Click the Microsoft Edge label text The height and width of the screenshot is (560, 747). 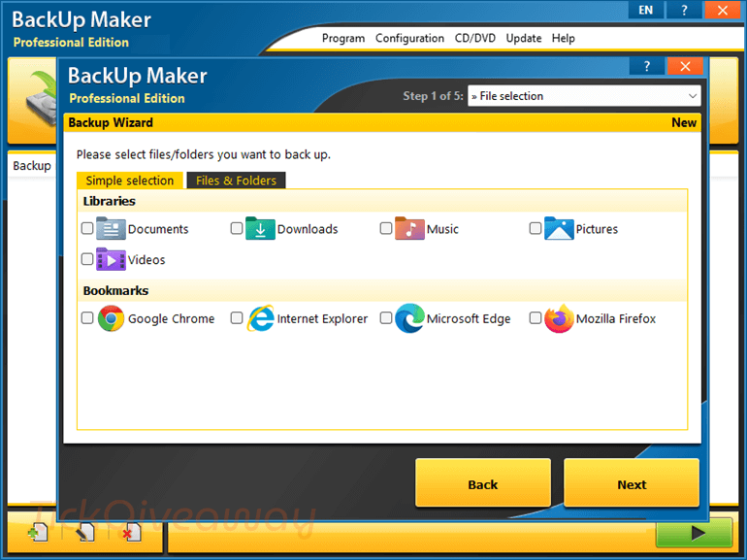click(x=469, y=319)
